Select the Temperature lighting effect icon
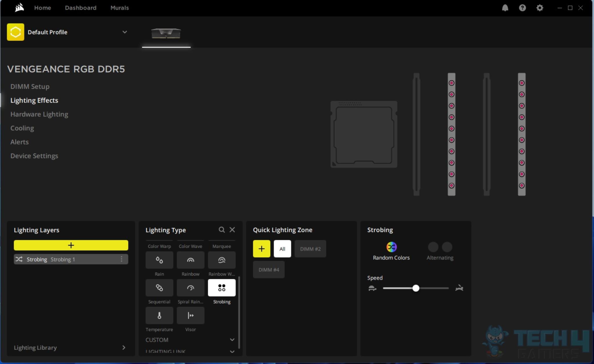Viewport: 594px width, 364px height. (x=159, y=316)
